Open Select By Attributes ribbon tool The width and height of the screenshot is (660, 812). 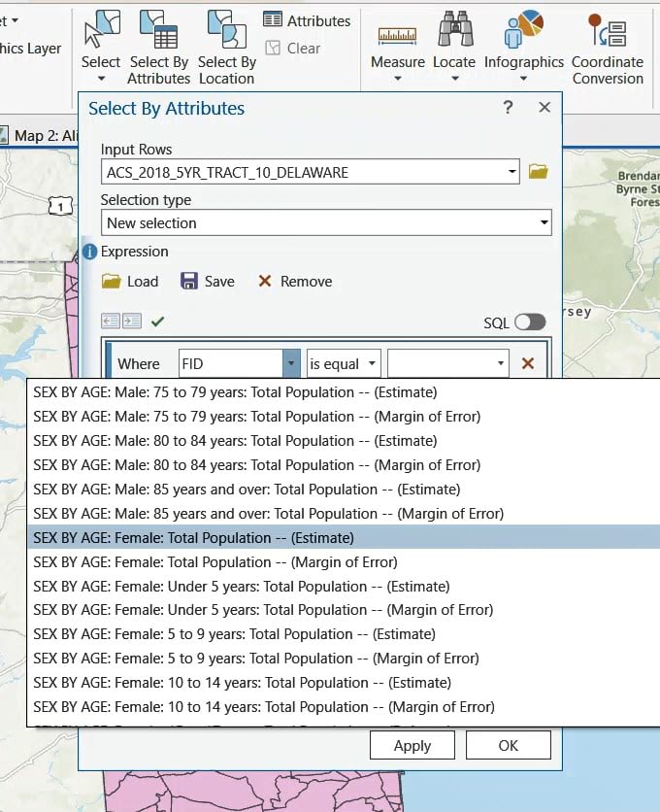(159, 48)
